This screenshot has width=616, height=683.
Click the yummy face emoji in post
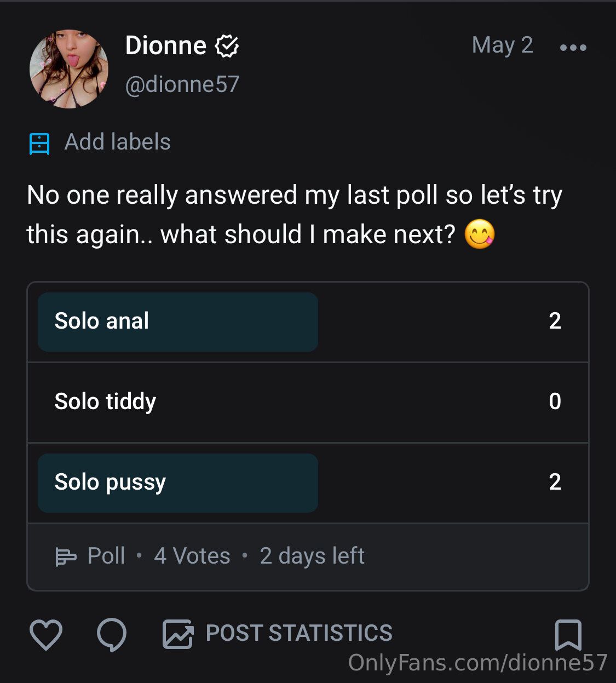(480, 234)
